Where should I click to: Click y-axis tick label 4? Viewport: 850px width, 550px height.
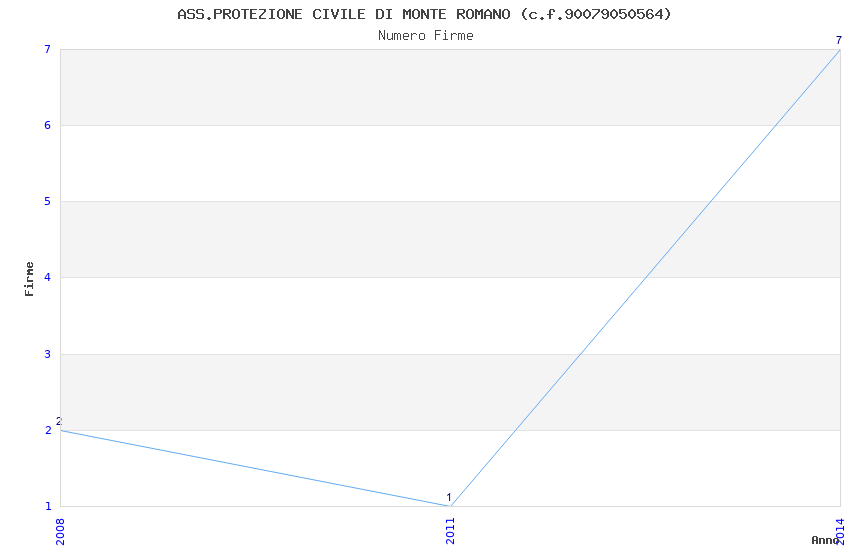coord(46,278)
